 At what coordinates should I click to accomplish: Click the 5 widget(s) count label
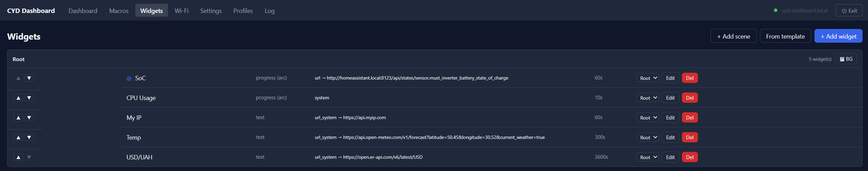(820, 59)
